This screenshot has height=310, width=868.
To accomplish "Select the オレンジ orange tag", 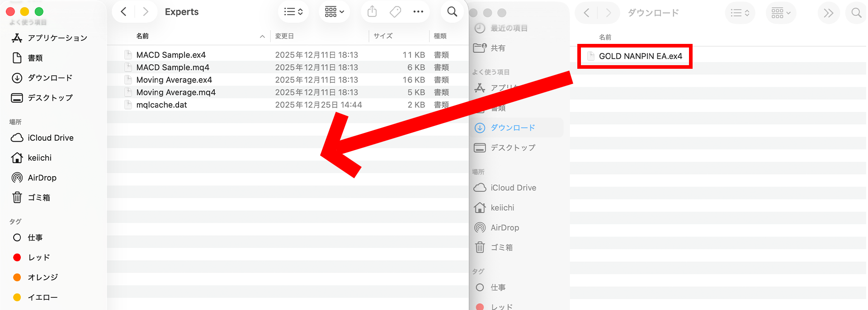I will (42, 277).
